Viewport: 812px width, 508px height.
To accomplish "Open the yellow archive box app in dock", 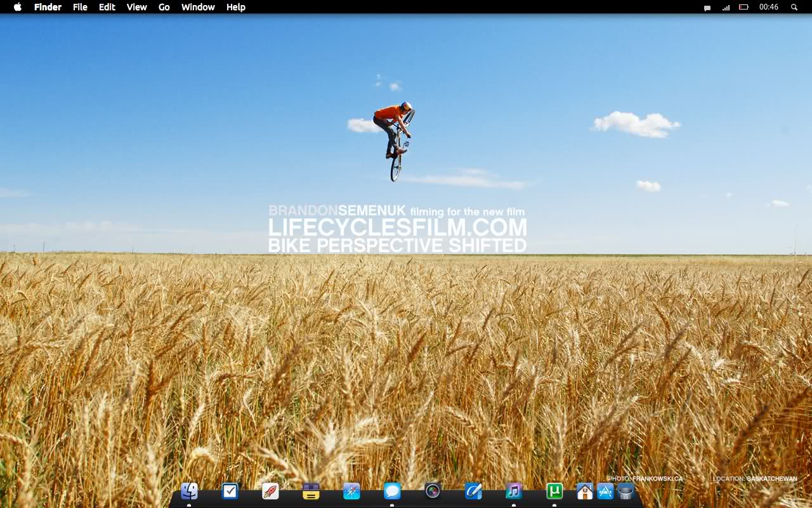I will click(x=311, y=491).
